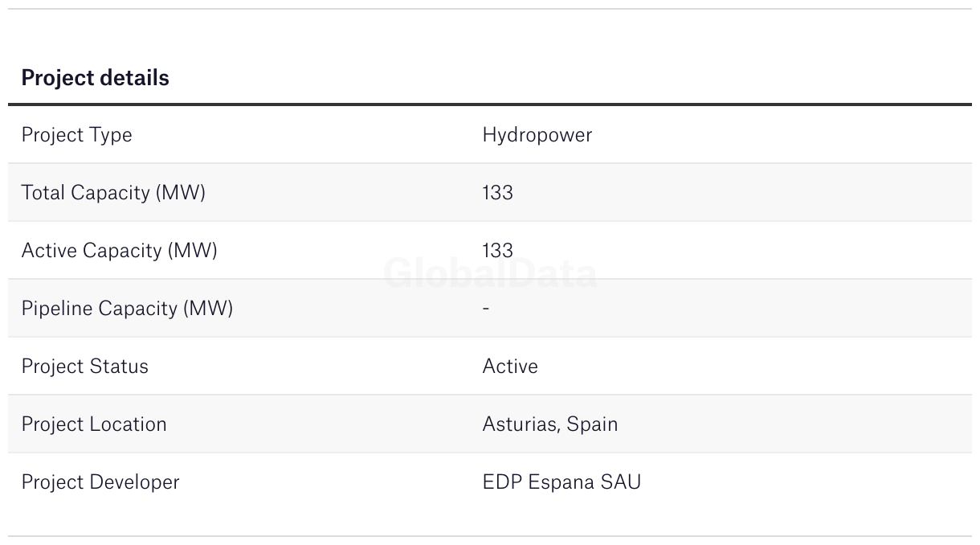Click the GlobalData watermark
This screenshot has width=980, height=545.
(x=490, y=274)
